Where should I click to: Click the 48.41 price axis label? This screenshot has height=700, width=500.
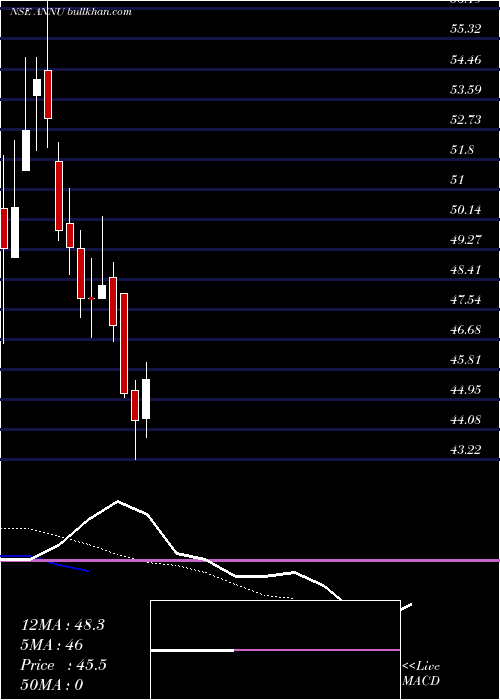click(466, 269)
